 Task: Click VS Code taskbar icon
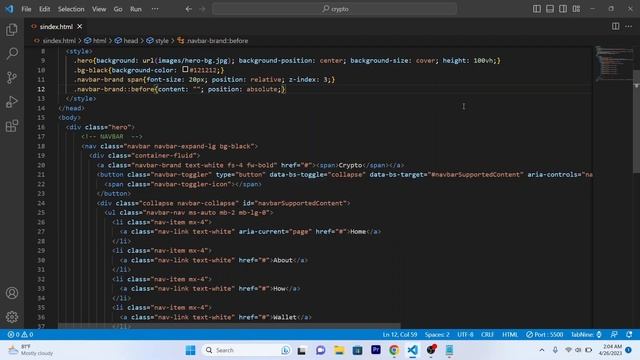(x=413, y=350)
